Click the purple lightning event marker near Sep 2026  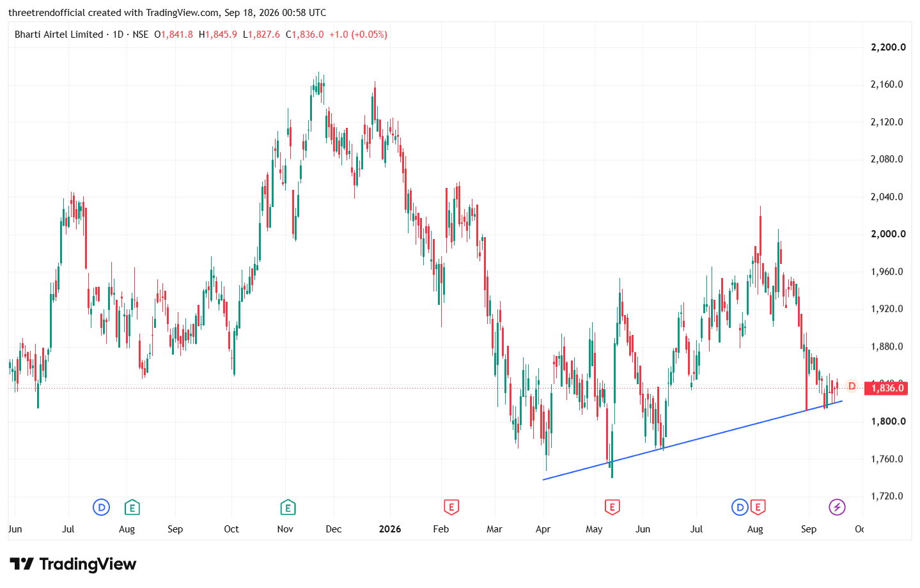pyautogui.click(x=837, y=507)
